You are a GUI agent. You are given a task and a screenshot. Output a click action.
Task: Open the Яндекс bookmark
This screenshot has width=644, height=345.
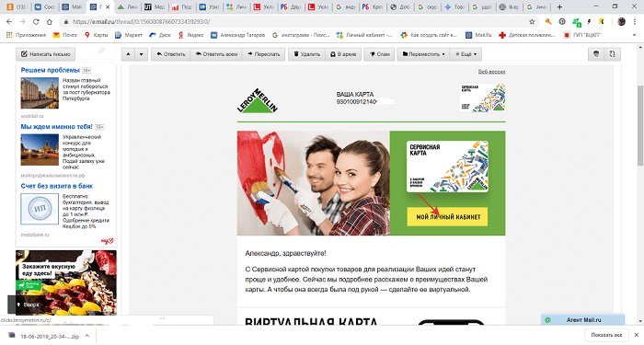pyautogui.click(x=190, y=35)
